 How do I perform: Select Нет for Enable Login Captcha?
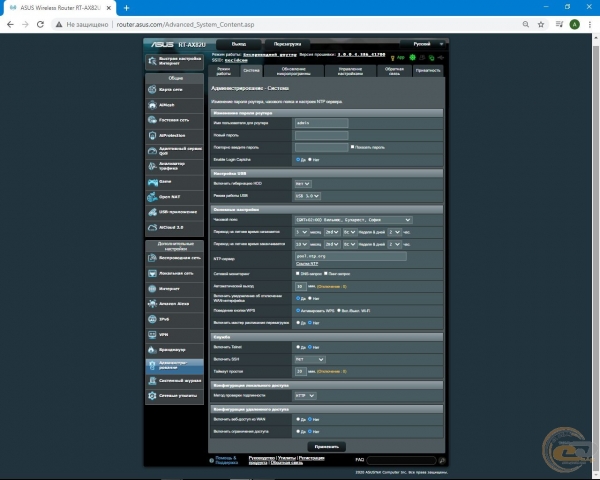pyautogui.click(x=310, y=159)
